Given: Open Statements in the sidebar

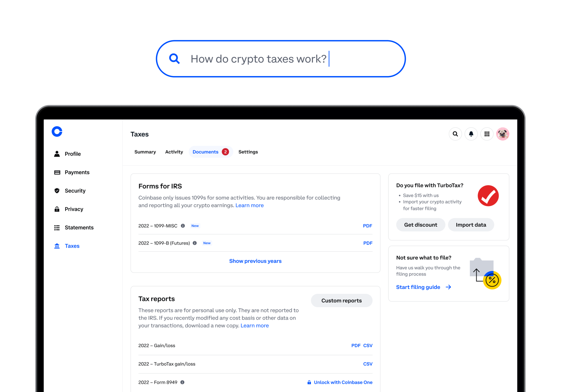Looking at the screenshot, I should tap(79, 228).
